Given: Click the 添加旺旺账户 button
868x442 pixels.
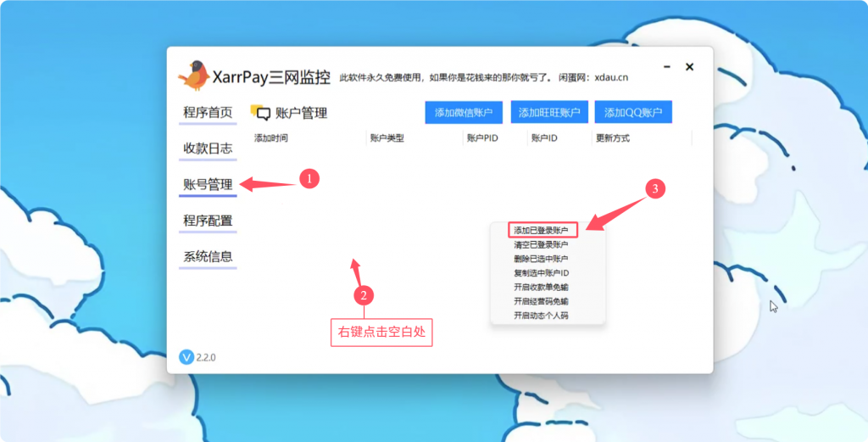Looking at the screenshot, I should coord(549,113).
